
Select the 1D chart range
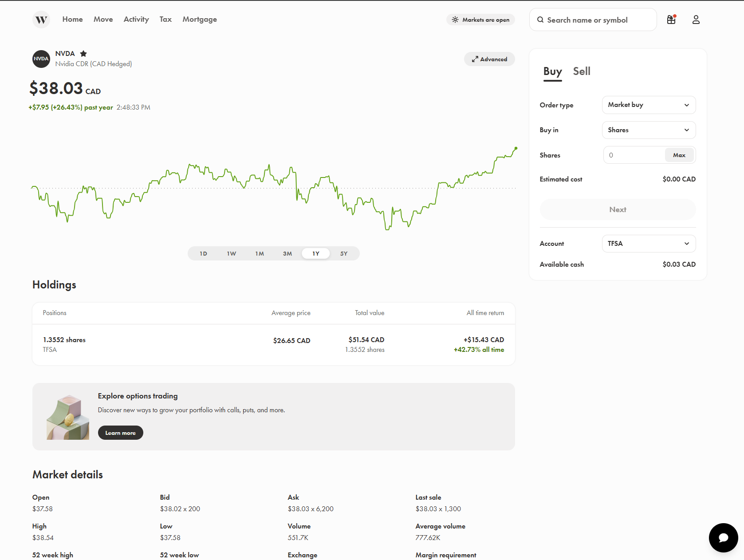click(203, 253)
